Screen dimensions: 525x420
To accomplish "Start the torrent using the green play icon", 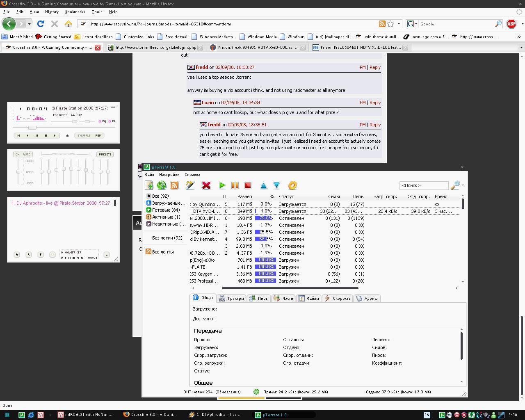I will tap(222, 185).
